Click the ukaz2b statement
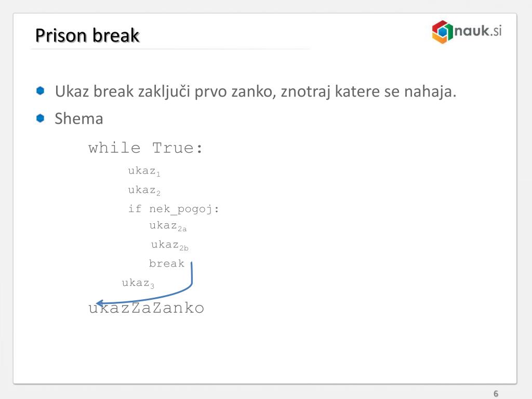 (170, 245)
